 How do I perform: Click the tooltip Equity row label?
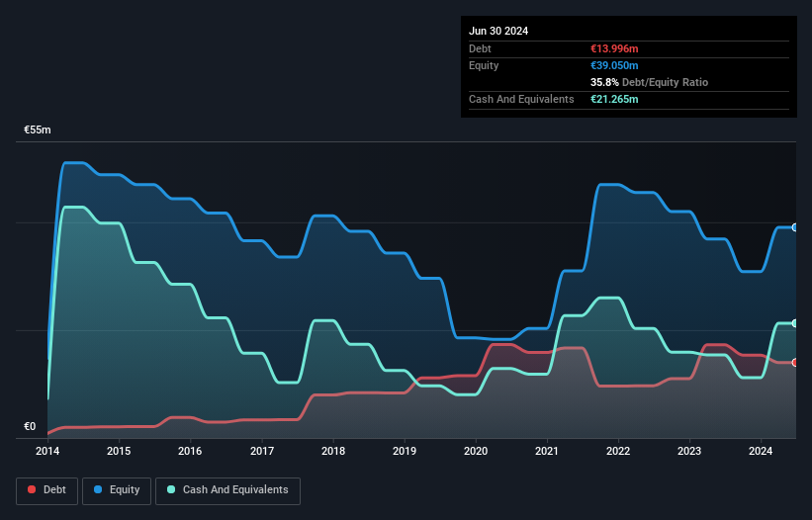pyautogui.click(x=484, y=65)
